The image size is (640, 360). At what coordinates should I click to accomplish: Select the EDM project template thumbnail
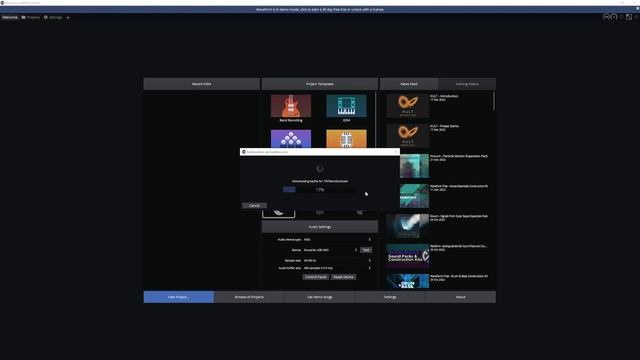click(346, 106)
